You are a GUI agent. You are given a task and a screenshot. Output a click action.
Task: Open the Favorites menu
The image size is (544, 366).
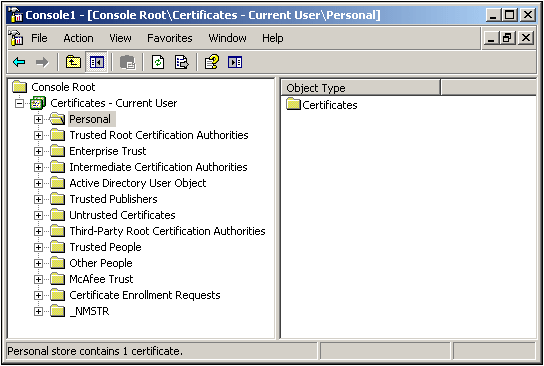click(170, 38)
